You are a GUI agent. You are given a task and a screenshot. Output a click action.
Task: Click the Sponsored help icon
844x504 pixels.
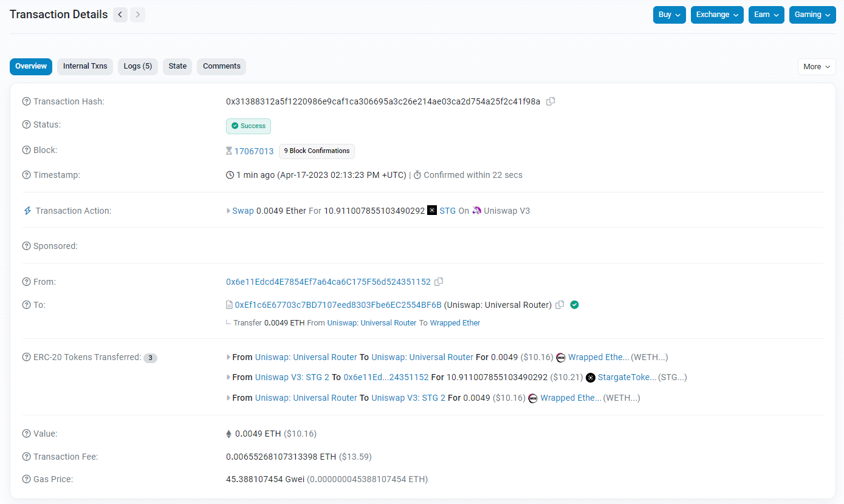coord(26,246)
